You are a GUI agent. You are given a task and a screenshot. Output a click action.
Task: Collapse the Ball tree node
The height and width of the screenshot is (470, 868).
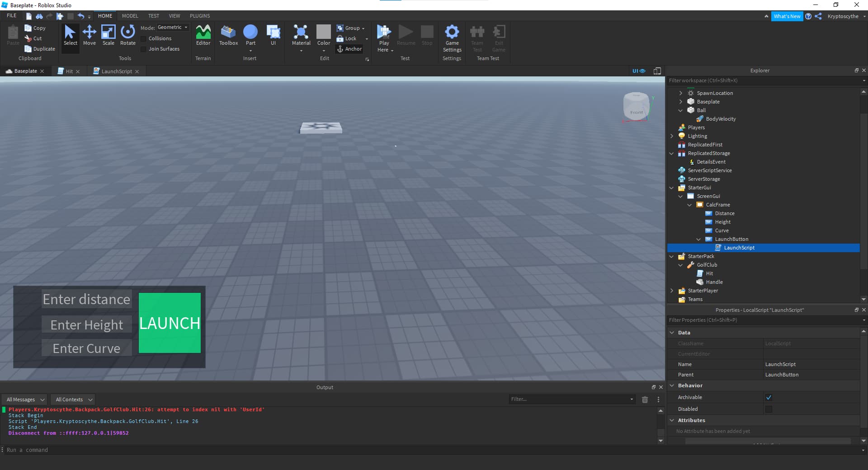(680, 110)
